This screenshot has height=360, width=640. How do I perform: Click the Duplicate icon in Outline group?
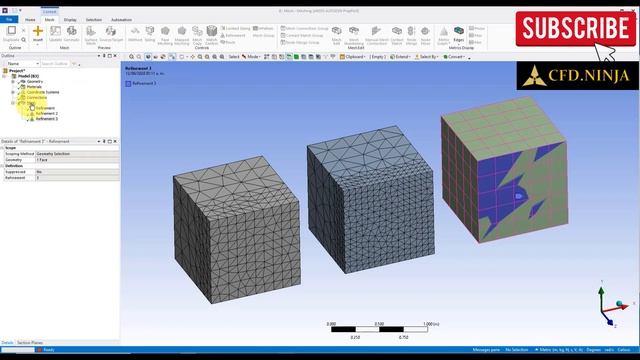11,31
